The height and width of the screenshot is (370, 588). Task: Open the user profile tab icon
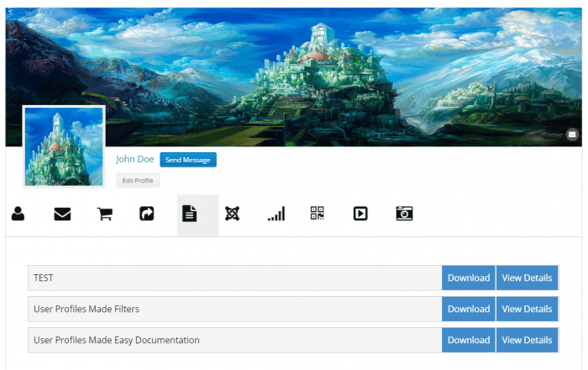pyautogui.click(x=18, y=214)
